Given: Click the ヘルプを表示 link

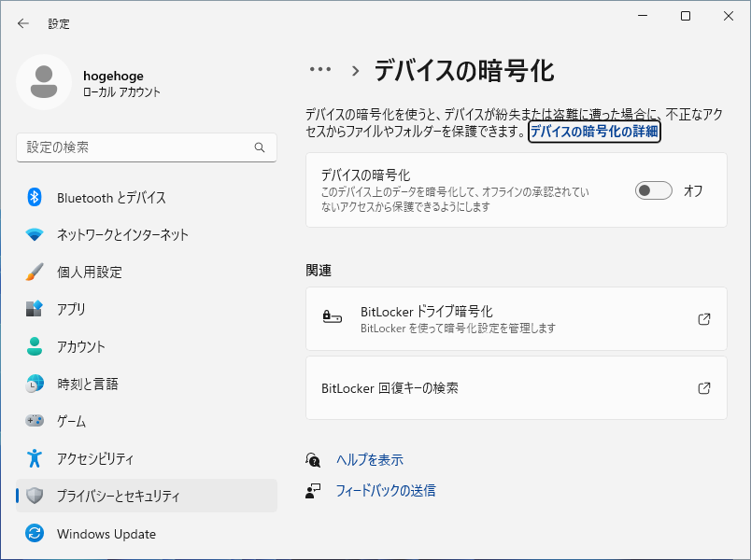Looking at the screenshot, I should pyautogui.click(x=369, y=459).
